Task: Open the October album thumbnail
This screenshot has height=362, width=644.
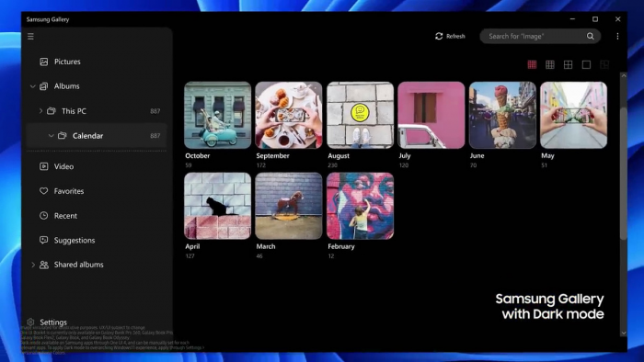Action: 218,115
